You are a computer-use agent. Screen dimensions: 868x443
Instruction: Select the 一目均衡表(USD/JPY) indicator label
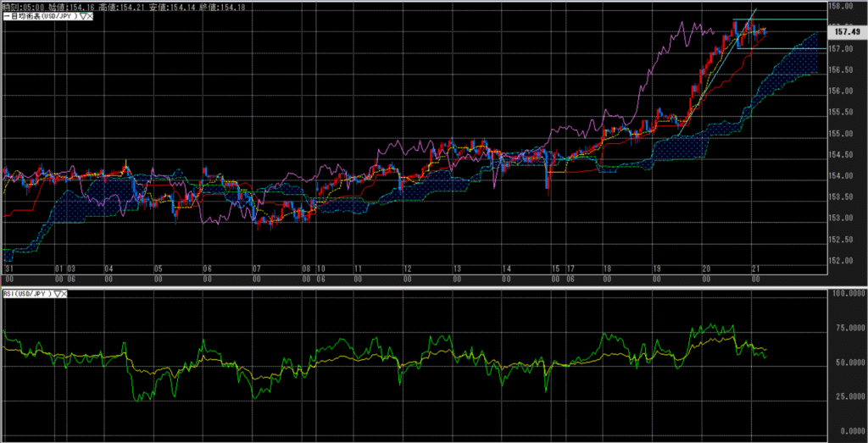38,16
